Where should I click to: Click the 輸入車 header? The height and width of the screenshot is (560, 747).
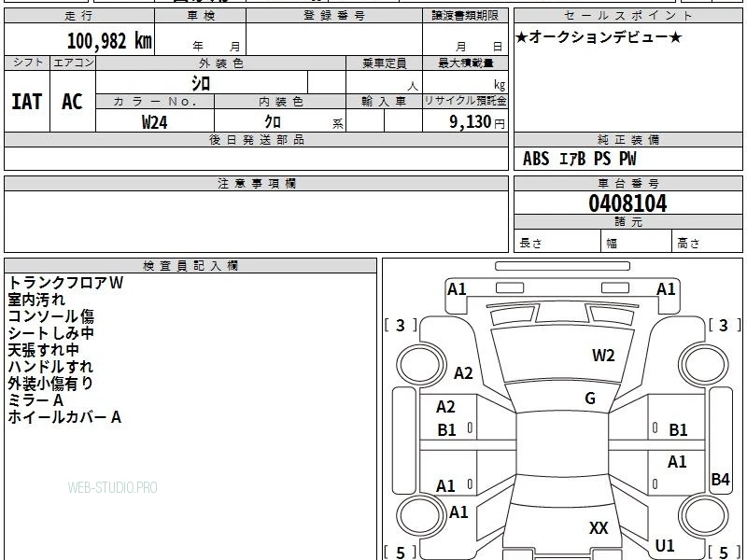click(x=384, y=102)
